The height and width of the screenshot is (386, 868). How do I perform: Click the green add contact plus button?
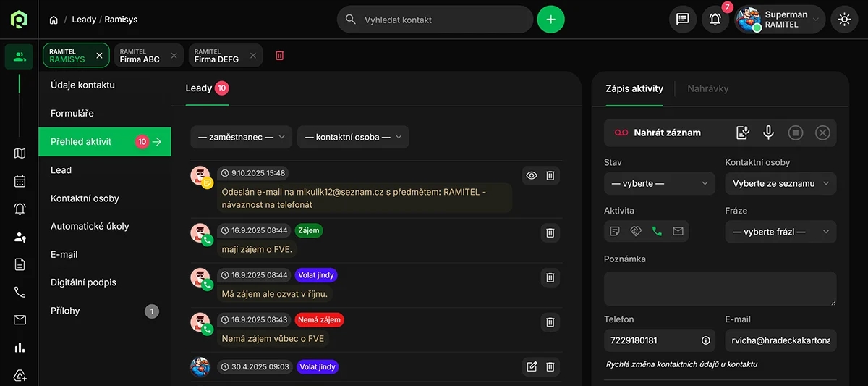[550, 20]
